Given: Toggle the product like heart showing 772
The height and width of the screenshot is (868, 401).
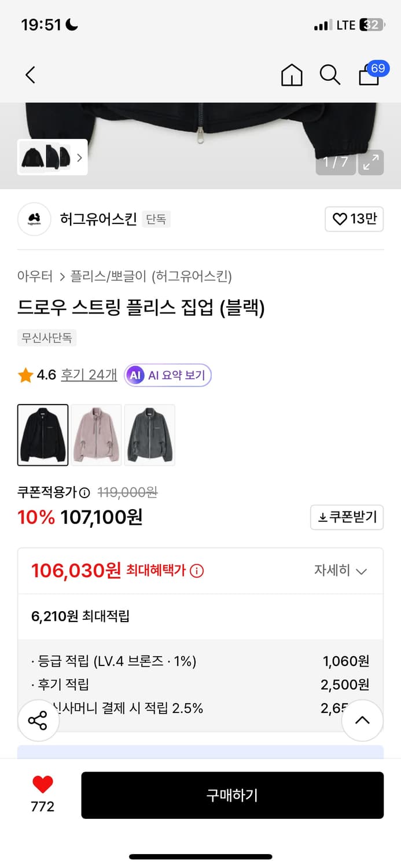Looking at the screenshot, I should tap(42, 787).
